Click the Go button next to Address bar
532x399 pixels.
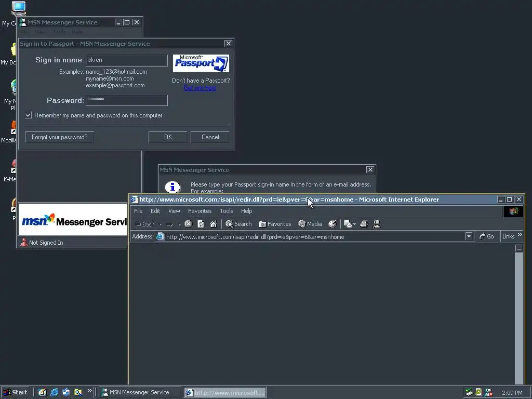tap(486, 236)
